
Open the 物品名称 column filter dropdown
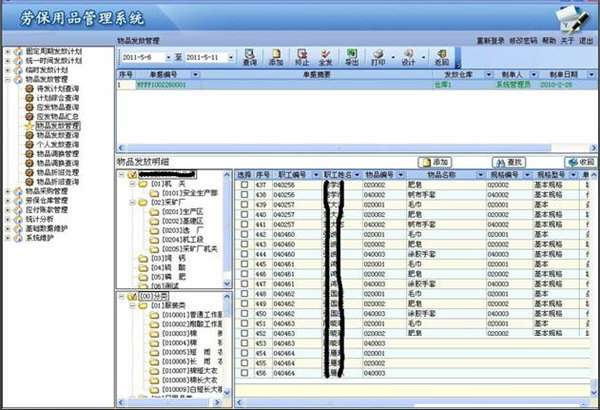click(480, 175)
